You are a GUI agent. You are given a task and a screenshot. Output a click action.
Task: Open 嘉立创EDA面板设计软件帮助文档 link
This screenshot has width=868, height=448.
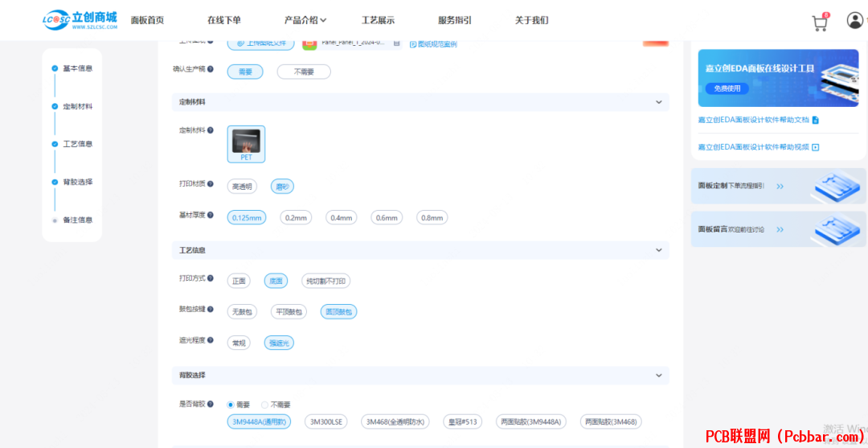[753, 120]
